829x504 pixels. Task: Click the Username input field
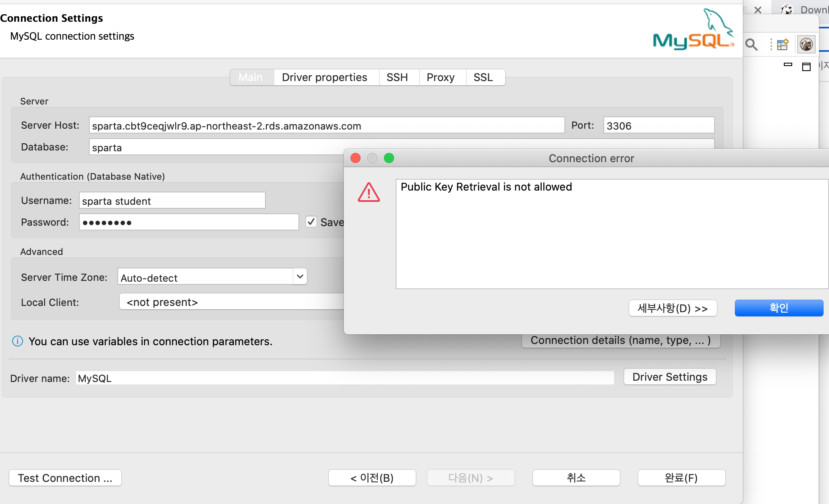coord(172,201)
